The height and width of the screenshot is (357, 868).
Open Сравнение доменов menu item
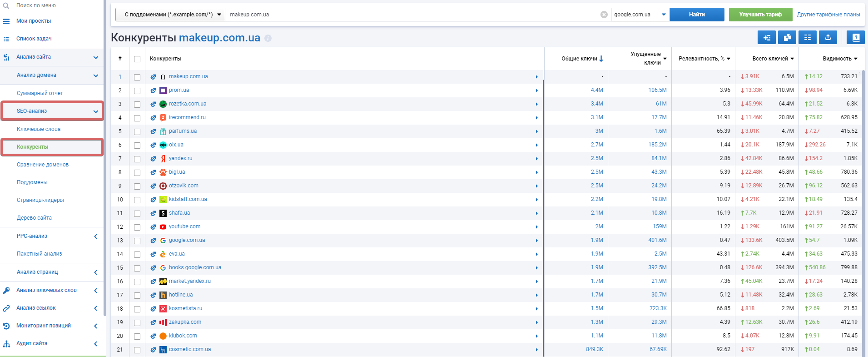point(43,165)
